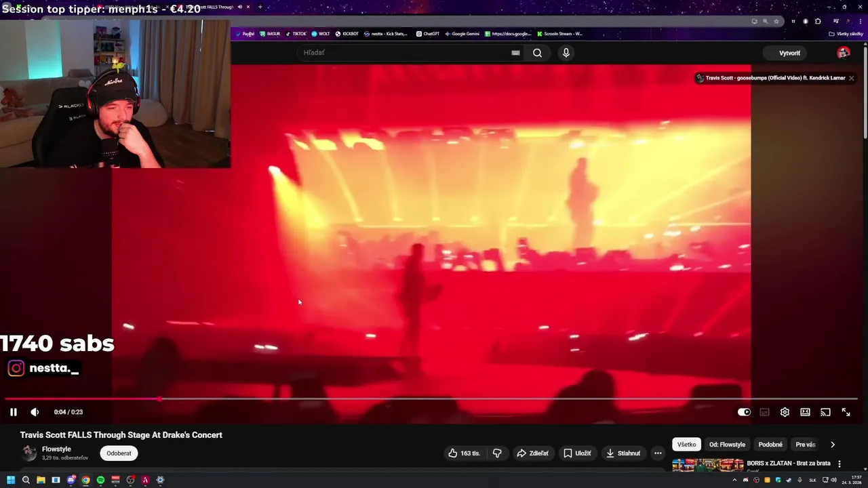Open the IMGUR bookmark
The image size is (868, 488).
point(270,33)
